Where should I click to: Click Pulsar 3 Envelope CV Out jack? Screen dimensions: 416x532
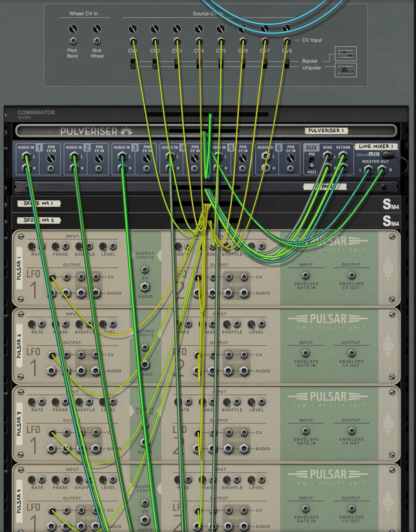click(351, 431)
